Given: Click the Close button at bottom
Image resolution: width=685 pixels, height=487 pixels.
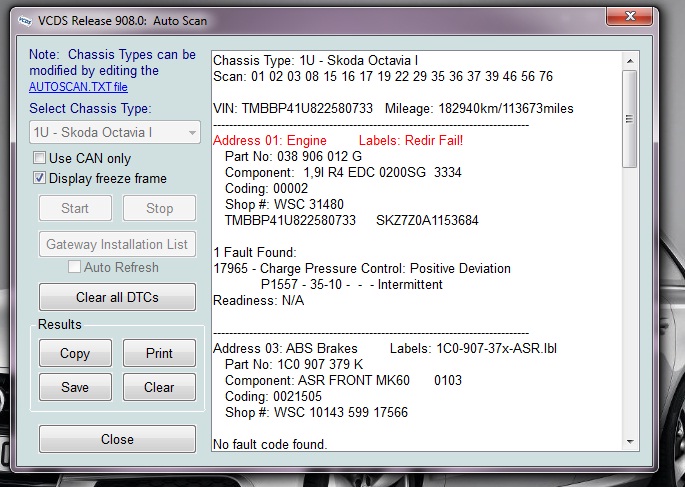Looking at the screenshot, I should point(117,439).
